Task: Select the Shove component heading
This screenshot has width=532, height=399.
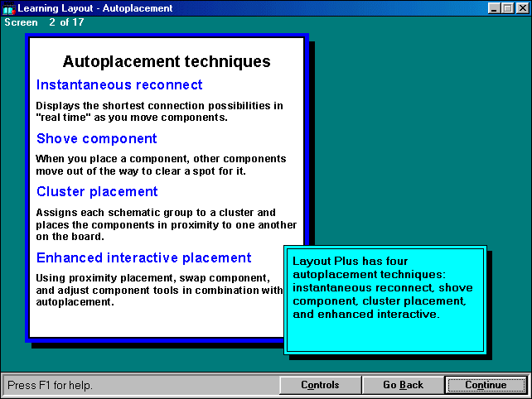Action: pos(96,138)
